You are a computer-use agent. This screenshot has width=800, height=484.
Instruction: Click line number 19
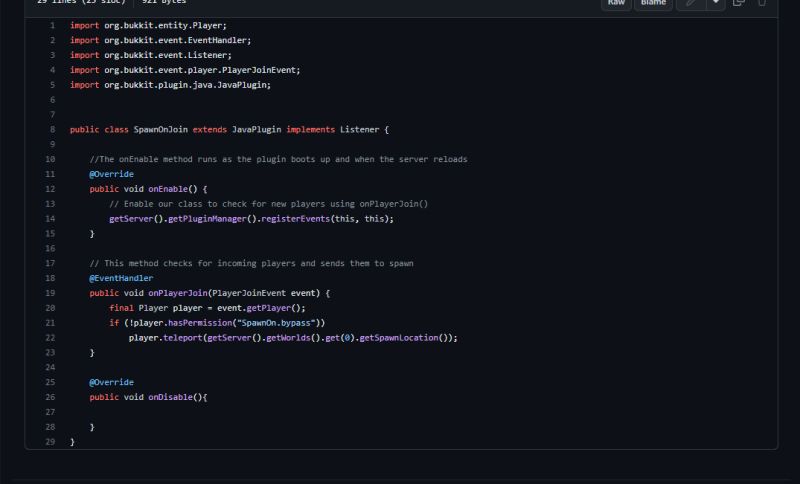pyautogui.click(x=50, y=293)
